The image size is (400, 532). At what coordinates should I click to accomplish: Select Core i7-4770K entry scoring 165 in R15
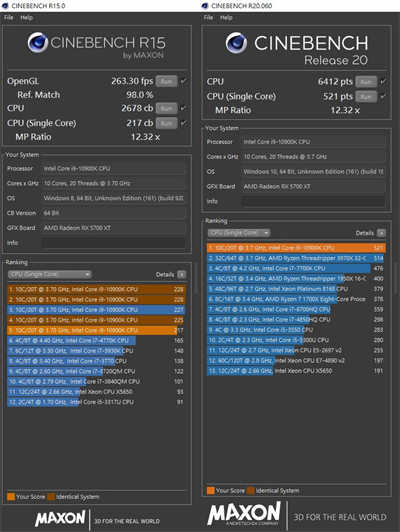click(96, 340)
